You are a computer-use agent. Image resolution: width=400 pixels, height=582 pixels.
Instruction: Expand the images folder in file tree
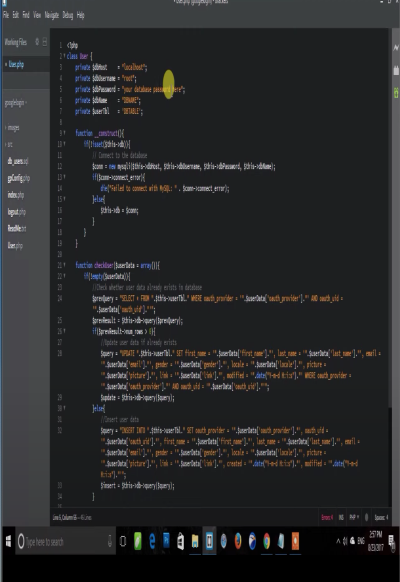click(12, 128)
